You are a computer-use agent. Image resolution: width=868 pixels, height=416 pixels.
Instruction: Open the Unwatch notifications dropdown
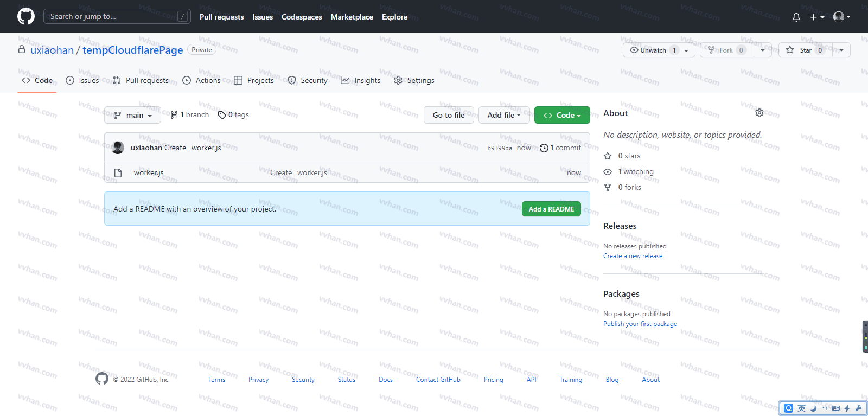click(659, 50)
